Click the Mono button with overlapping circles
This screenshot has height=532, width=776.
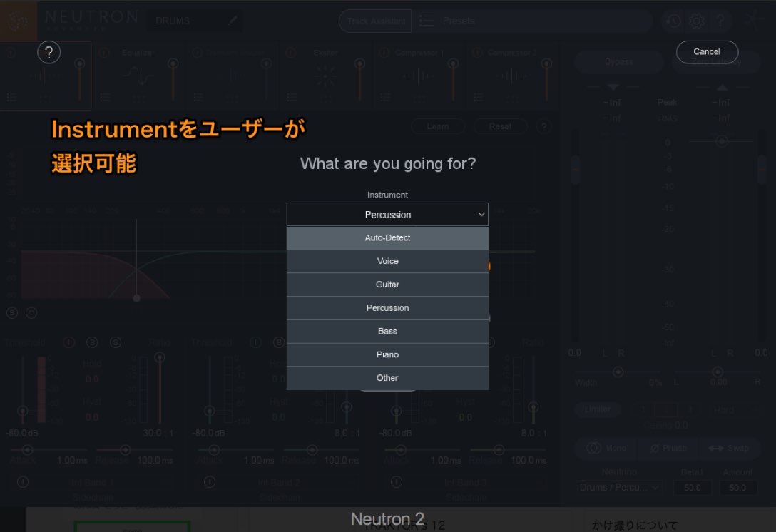click(607, 448)
